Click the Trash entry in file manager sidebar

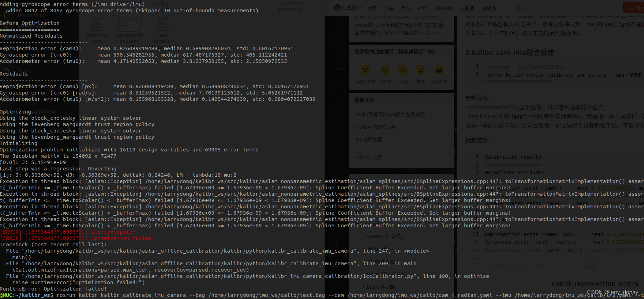pos(23,71)
